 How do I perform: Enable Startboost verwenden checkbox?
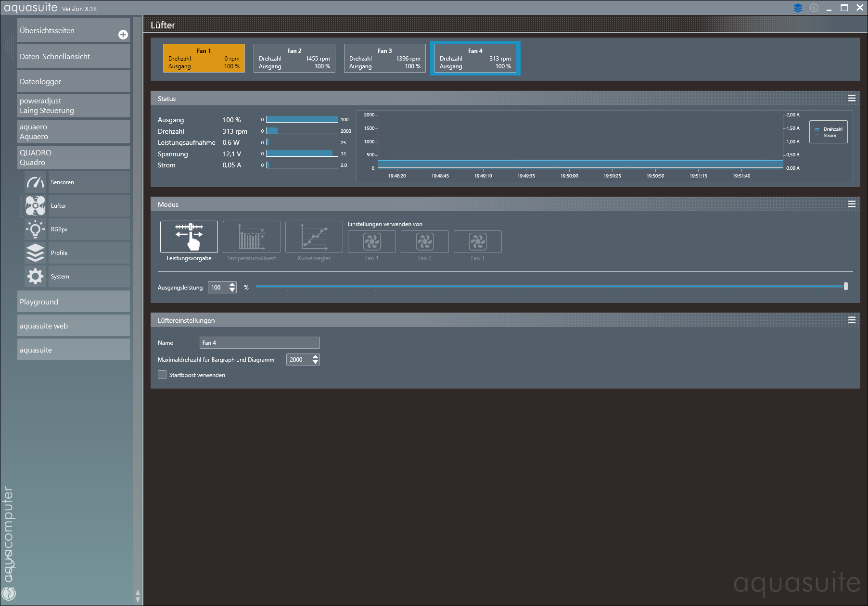click(162, 375)
